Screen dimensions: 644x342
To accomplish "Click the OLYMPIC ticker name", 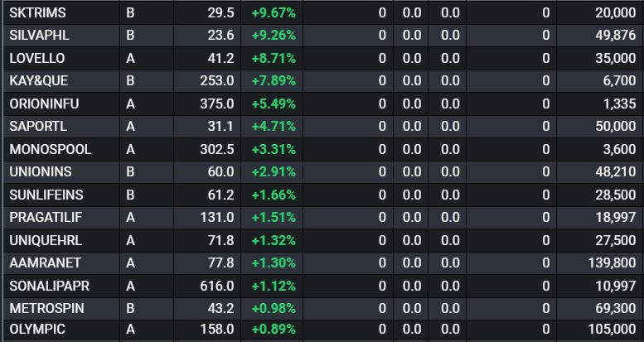I will click(37, 329).
